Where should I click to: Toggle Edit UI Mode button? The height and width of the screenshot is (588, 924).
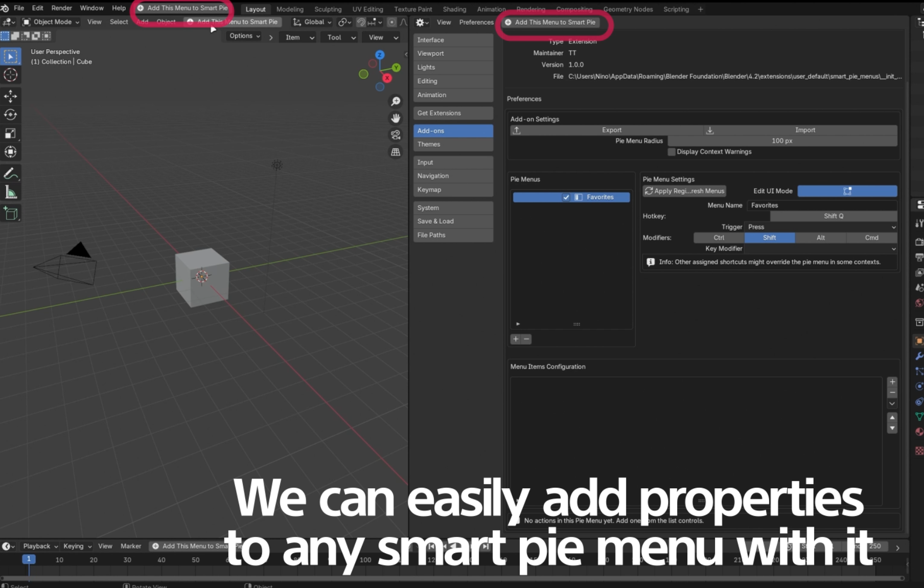(847, 191)
